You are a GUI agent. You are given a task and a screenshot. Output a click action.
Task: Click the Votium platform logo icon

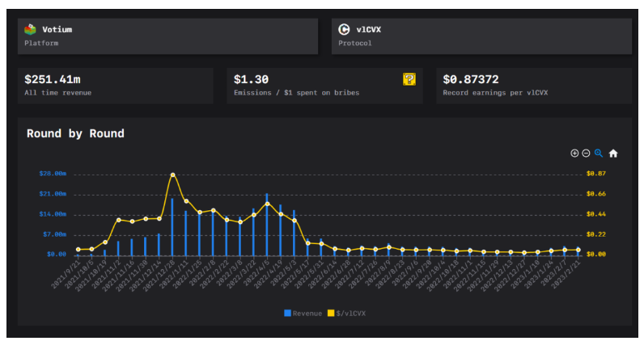point(30,30)
